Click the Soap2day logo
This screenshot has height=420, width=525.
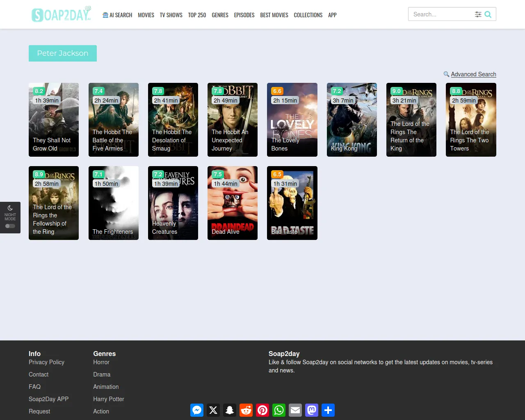click(62, 14)
